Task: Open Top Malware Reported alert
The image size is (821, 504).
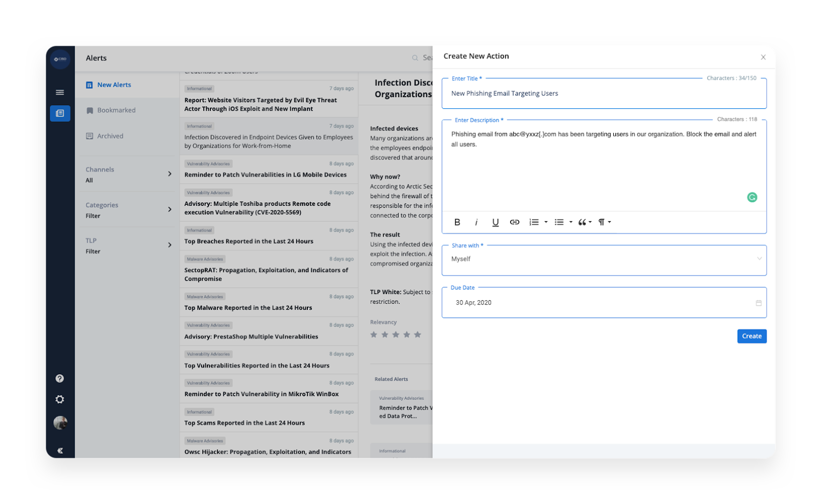Action: [x=269, y=302]
